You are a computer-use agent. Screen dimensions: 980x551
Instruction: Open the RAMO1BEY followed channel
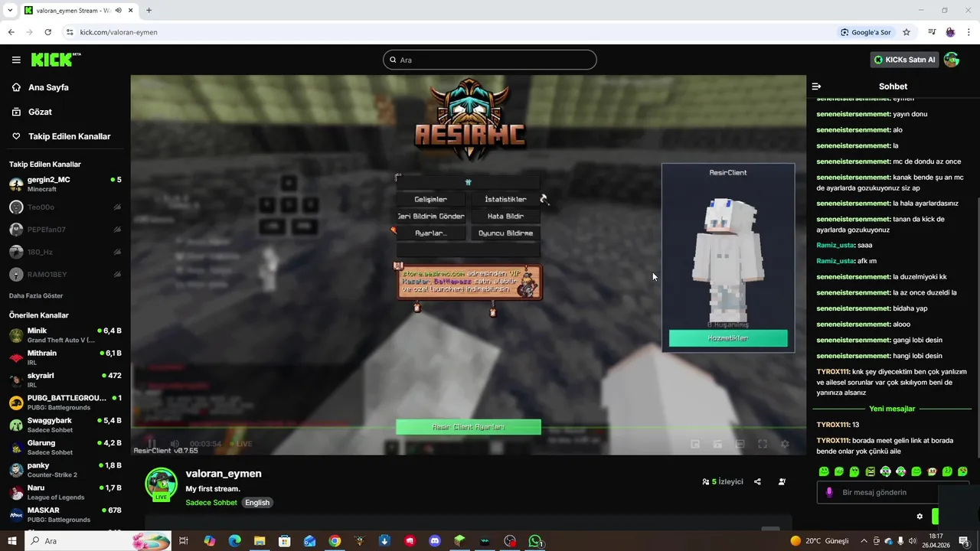pos(65,274)
